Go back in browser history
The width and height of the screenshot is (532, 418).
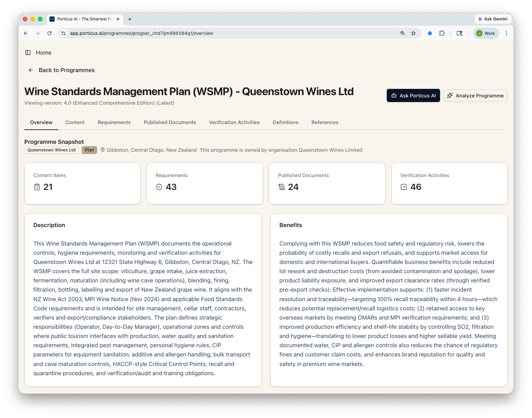tap(26, 33)
